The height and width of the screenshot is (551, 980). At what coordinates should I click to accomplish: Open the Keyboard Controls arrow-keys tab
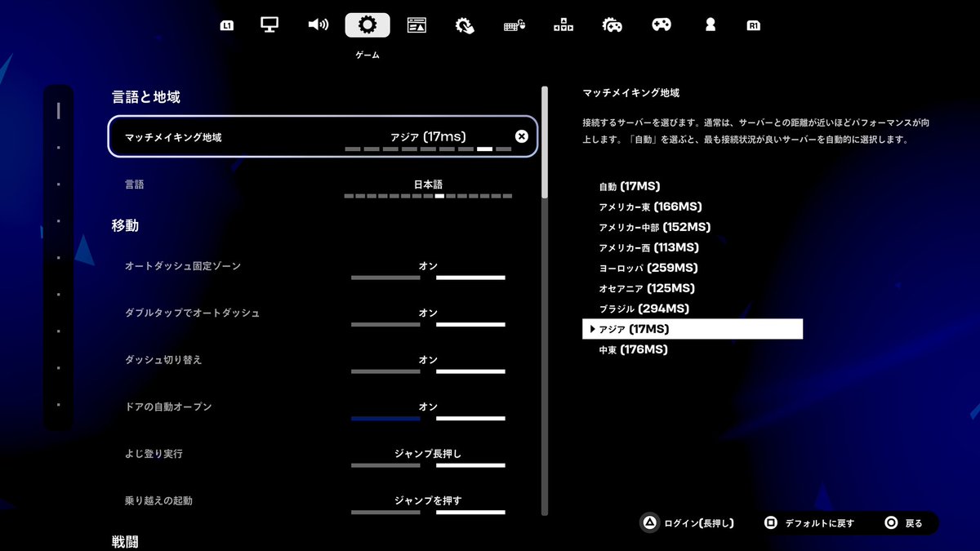click(563, 25)
